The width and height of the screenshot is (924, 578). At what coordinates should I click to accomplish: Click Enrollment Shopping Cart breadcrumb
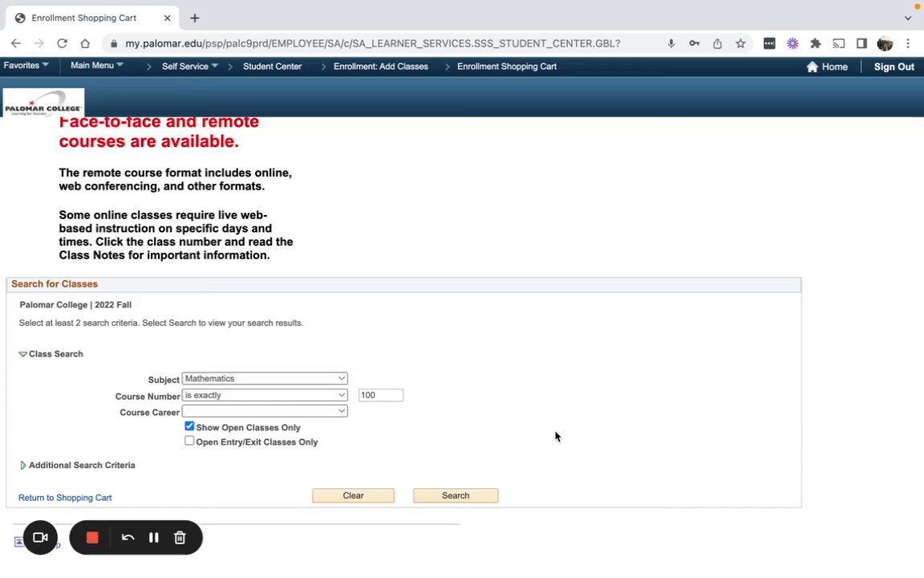(507, 66)
